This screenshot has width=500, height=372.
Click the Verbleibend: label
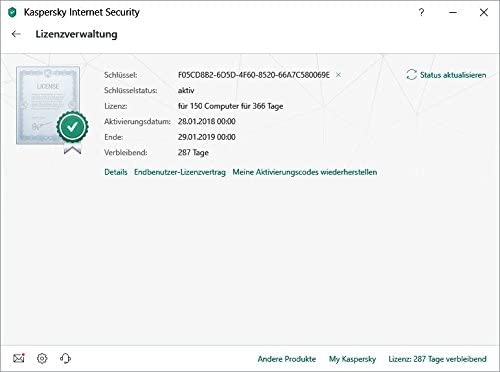tap(126, 153)
